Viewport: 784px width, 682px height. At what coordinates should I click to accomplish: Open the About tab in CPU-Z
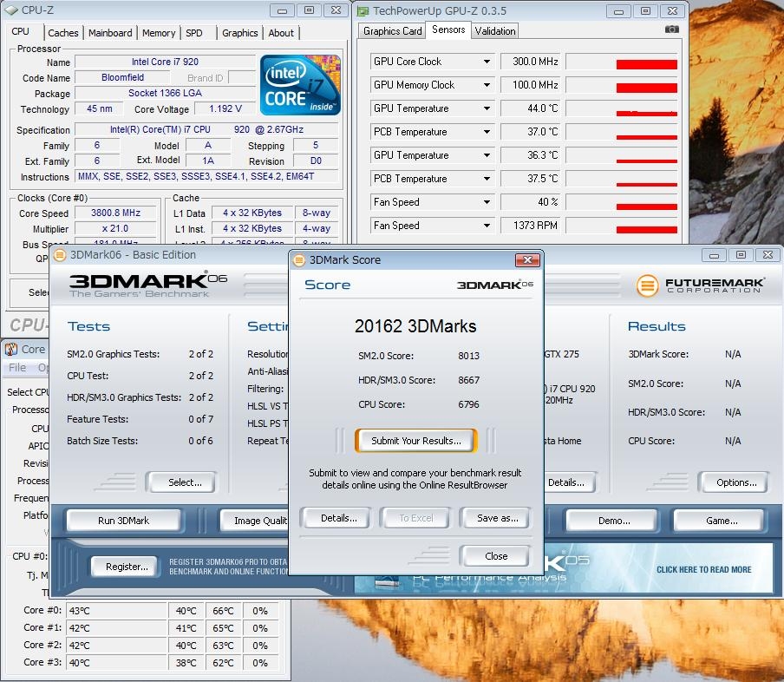coord(281,33)
